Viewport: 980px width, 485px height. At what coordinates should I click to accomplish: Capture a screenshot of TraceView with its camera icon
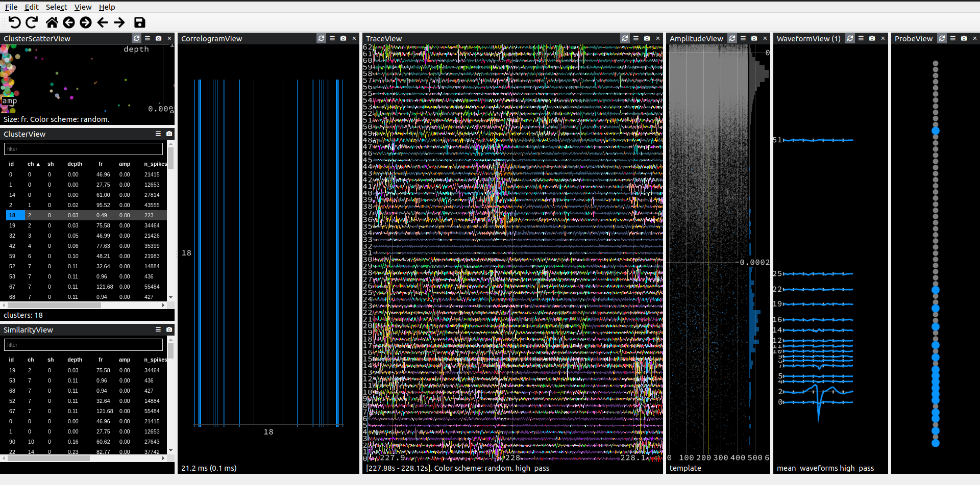click(647, 38)
